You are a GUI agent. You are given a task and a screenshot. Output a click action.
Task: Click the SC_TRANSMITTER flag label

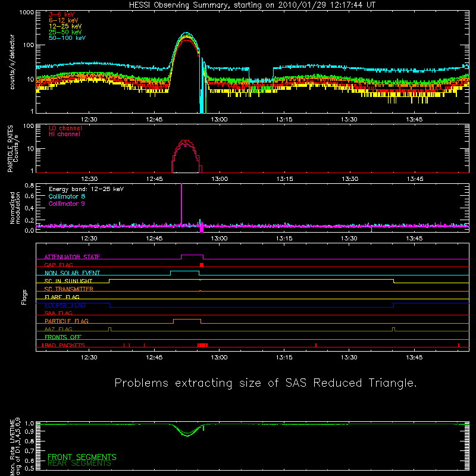pyautogui.click(x=68, y=289)
